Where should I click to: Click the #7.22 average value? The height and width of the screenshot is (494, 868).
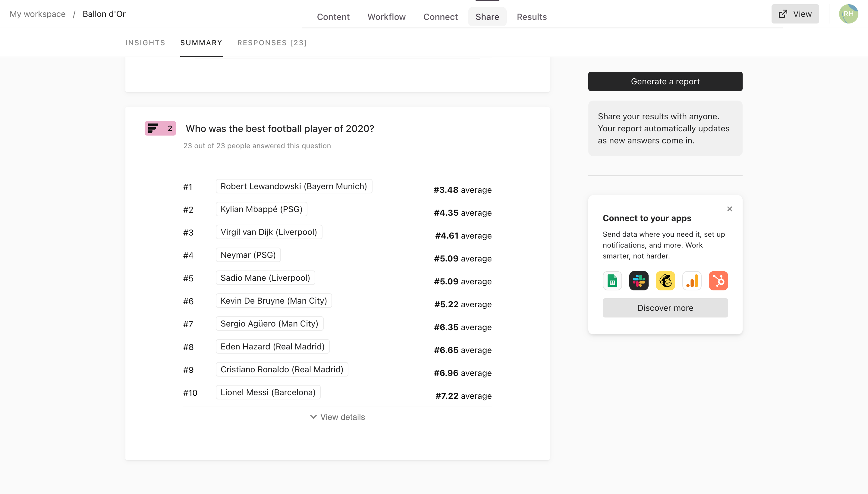point(463,396)
